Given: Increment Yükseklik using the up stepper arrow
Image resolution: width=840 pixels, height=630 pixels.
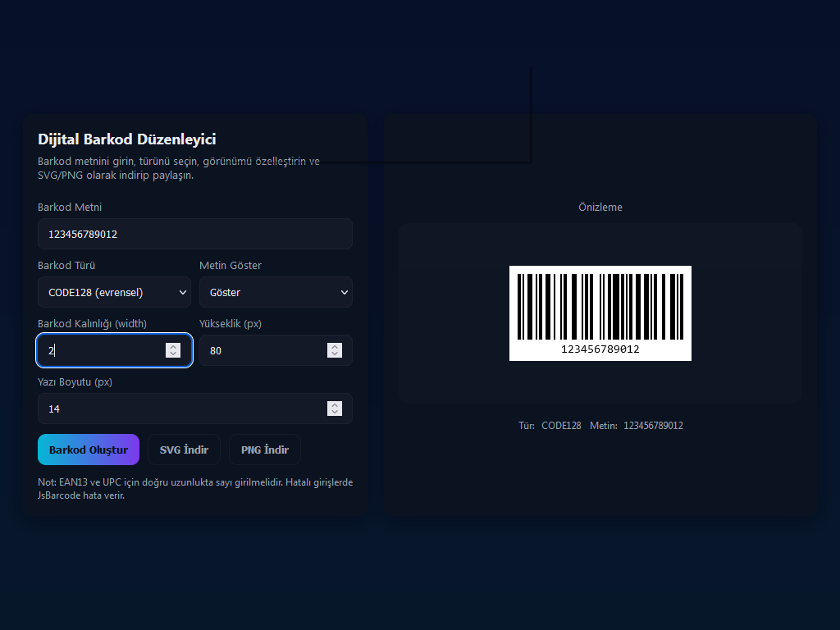Looking at the screenshot, I should (335, 346).
